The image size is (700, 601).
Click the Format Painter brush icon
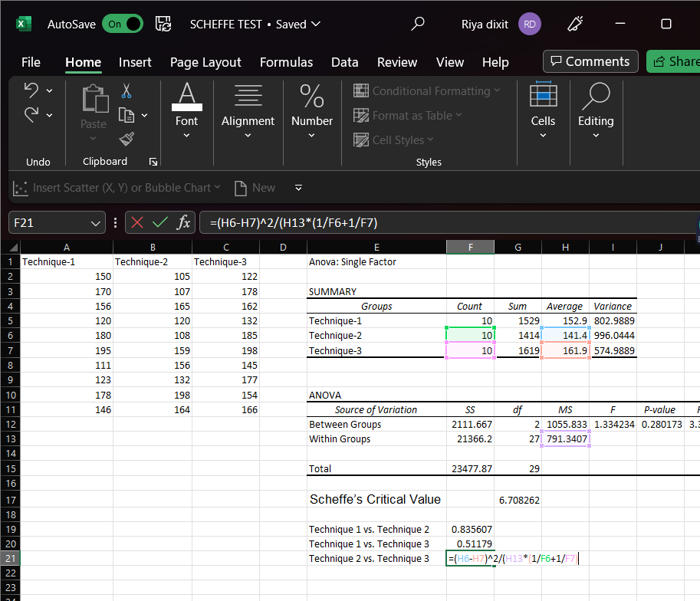pos(127,139)
